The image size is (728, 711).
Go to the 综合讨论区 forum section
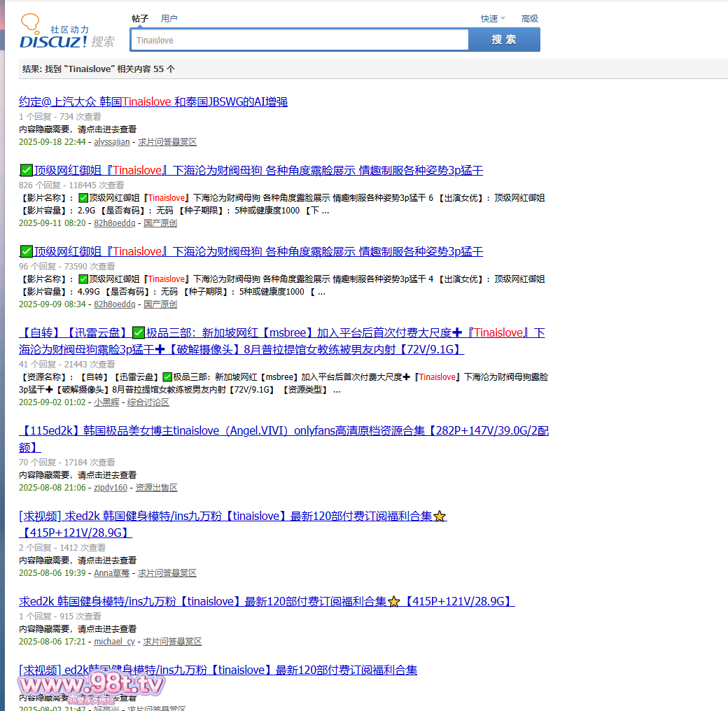(148, 402)
